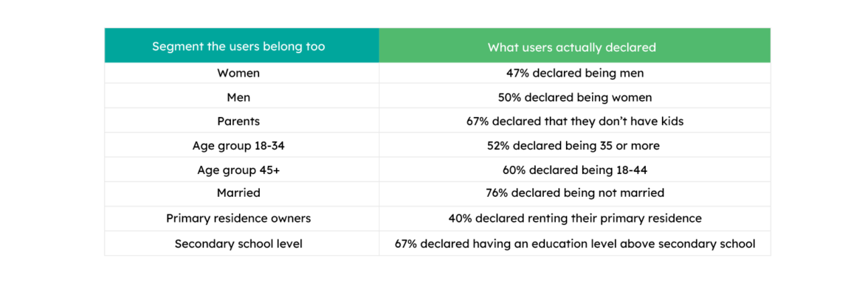Image resolution: width=868 pixels, height=297 pixels.
Task: Click the 'Age group 18-34' cell
Action: point(238,145)
